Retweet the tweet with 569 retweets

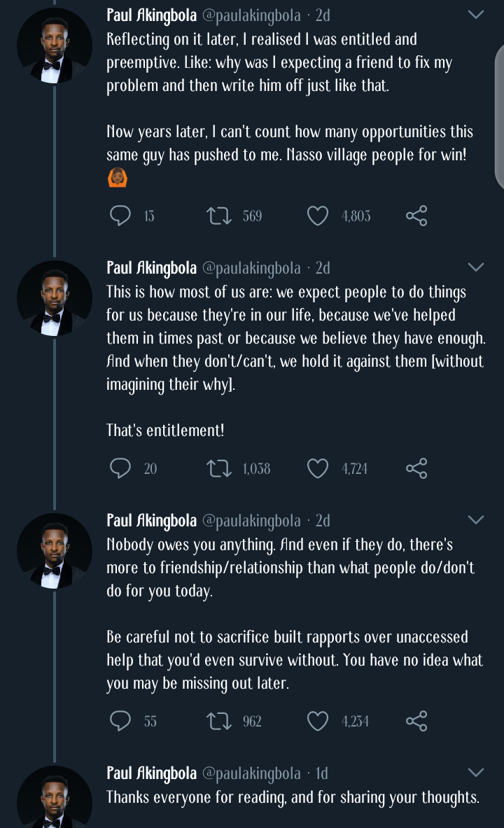220,216
